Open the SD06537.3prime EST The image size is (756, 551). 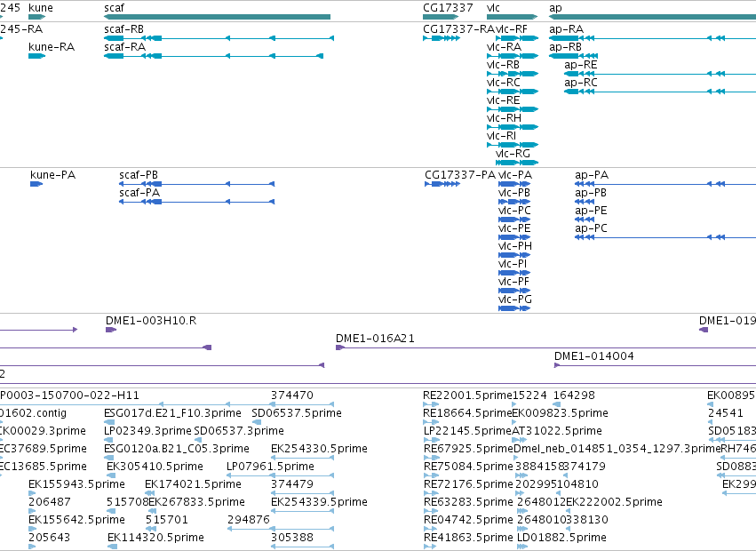pos(198,440)
